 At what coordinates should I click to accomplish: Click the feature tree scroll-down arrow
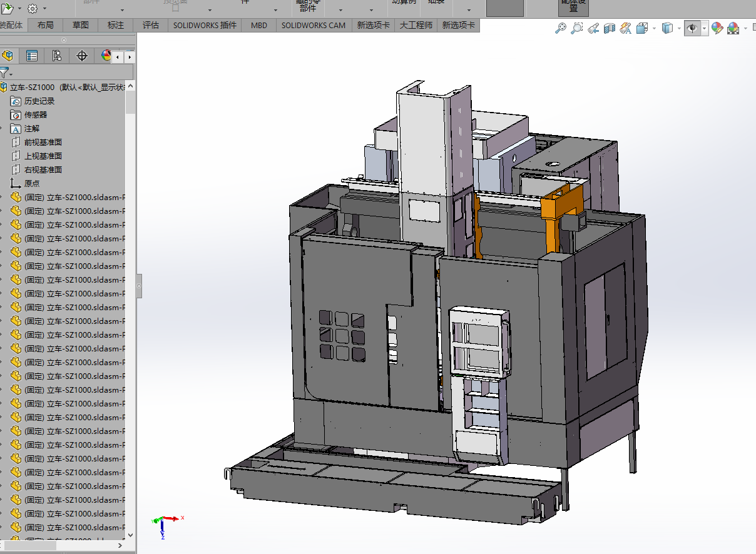(130, 535)
